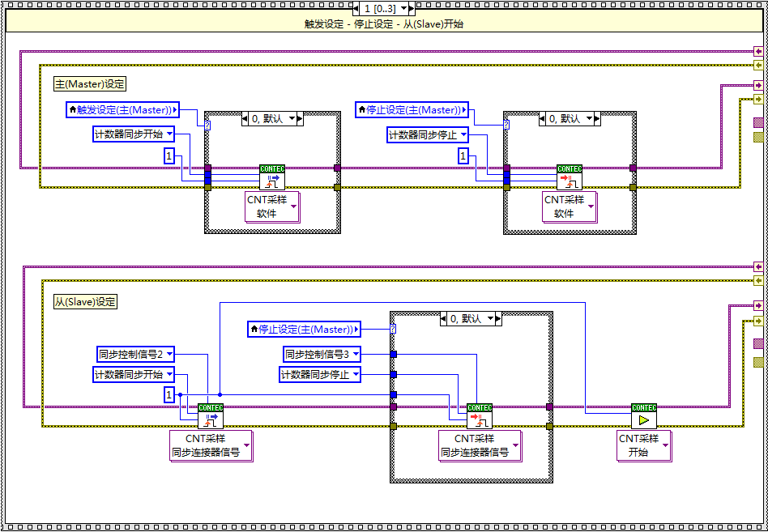Click the 主(Master)设定 label
This screenshot has height=532, width=768.
tap(90, 84)
